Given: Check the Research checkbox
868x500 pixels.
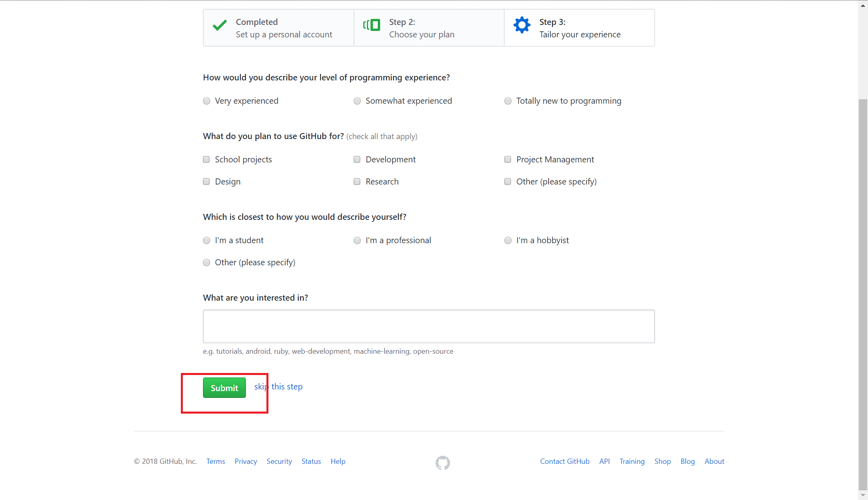Looking at the screenshot, I should point(357,182).
